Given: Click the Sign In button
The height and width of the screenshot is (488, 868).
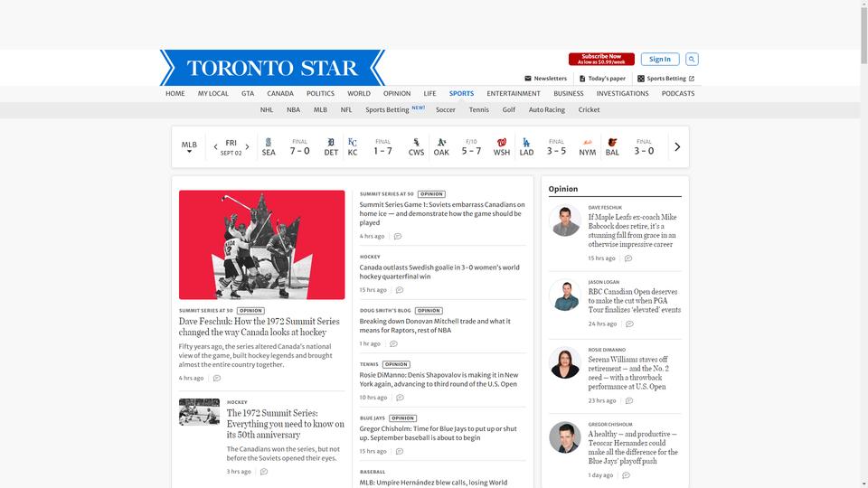Looking at the screenshot, I should 660,60.
